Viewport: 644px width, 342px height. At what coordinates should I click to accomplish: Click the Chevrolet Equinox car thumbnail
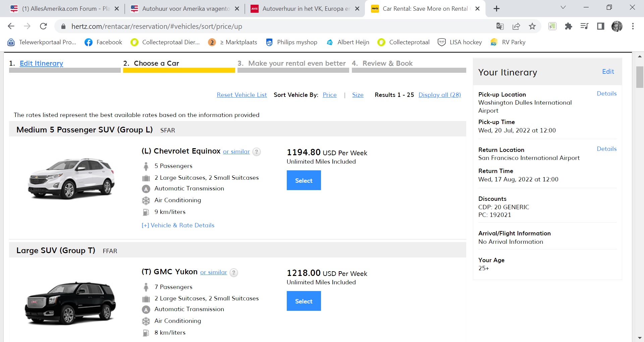pyautogui.click(x=71, y=179)
